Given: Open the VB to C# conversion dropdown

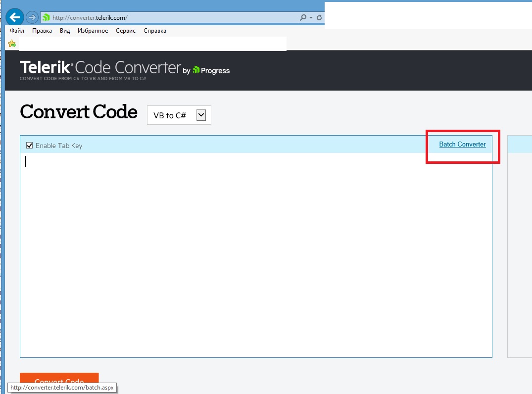Looking at the screenshot, I should [x=179, y=115].
